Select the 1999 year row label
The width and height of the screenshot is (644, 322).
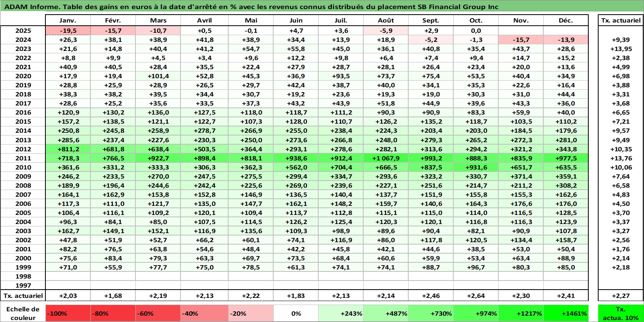(x=23, y=267)
